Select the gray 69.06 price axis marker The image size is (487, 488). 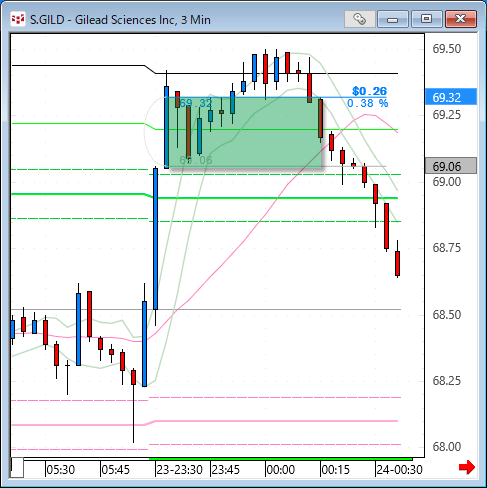[451, 166]
